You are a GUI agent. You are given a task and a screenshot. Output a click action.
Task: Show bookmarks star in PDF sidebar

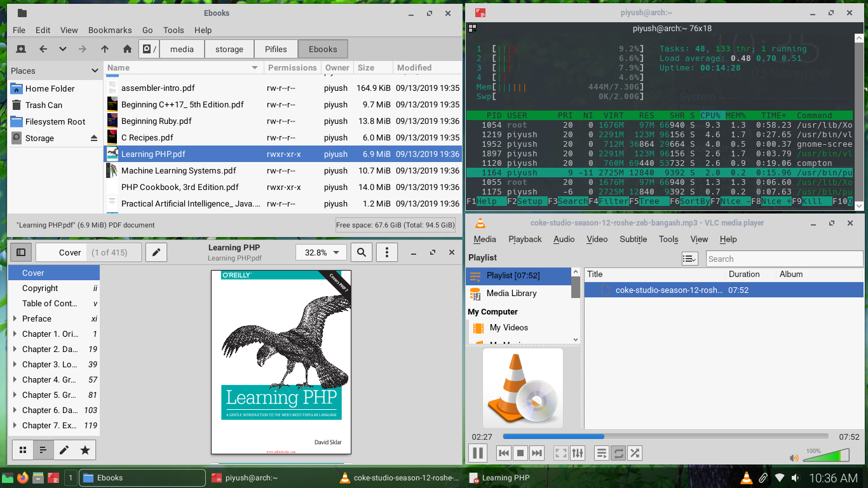tap(85, 450)
